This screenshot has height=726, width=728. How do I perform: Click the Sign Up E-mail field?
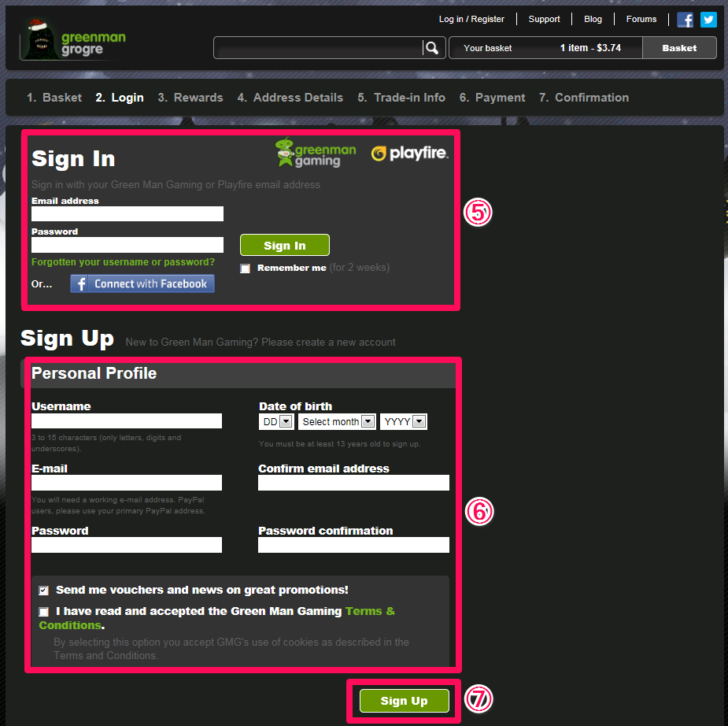tap(127, 483)
